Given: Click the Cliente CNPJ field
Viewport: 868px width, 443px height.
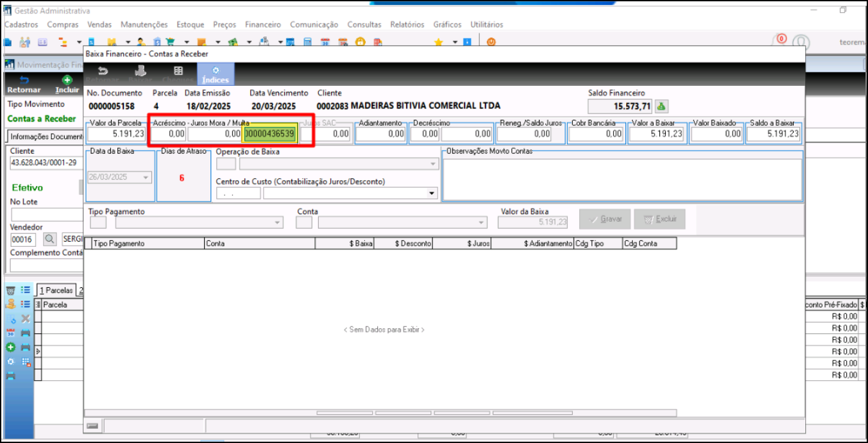Looking at the screenshot, I should pos(46,163).
